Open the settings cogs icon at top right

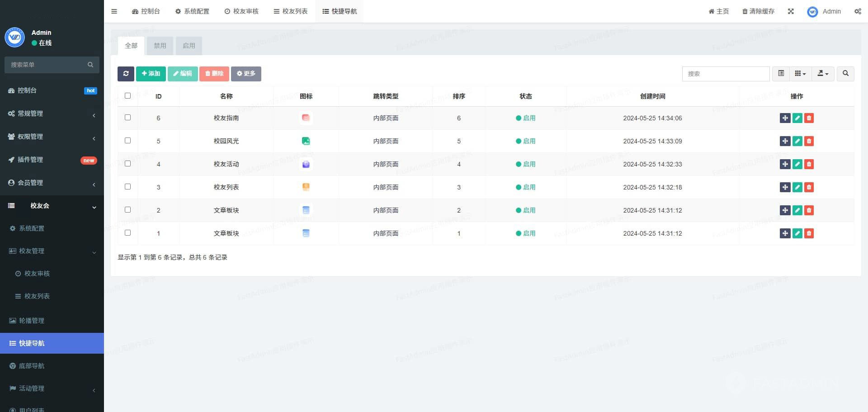click(858, 11)
